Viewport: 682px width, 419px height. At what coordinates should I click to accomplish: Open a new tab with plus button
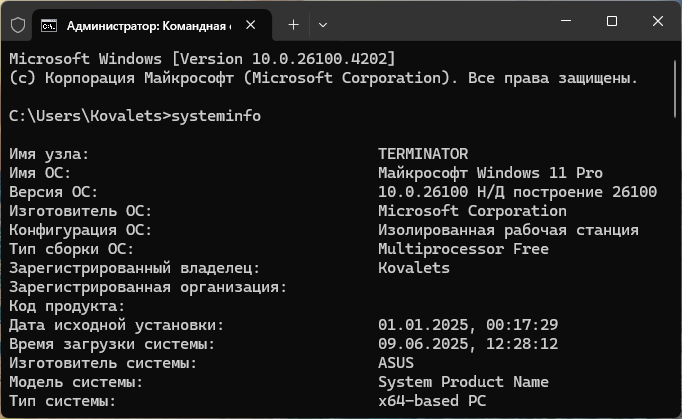[294, 25]
